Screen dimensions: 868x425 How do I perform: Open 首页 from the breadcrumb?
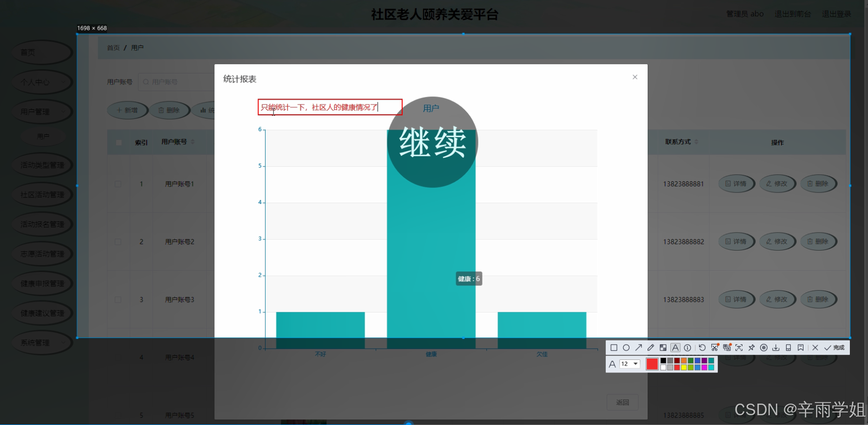click(113, 47)
